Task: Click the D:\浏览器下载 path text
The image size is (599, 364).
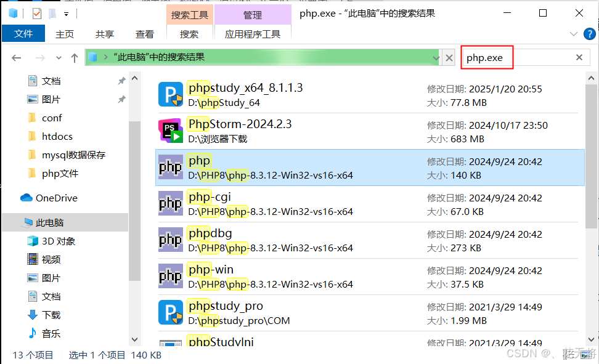Action: [218, 139]
